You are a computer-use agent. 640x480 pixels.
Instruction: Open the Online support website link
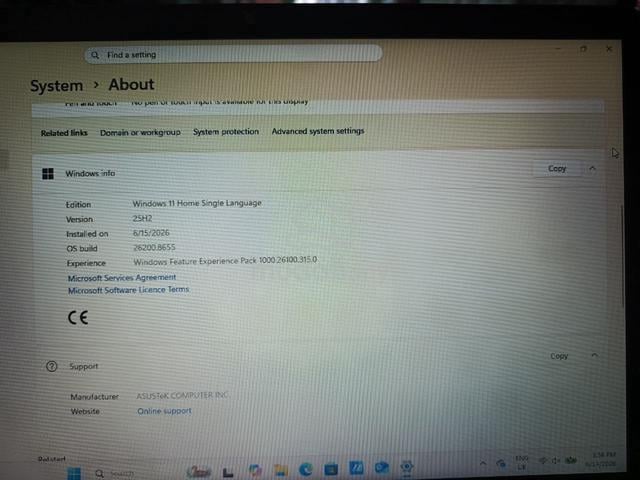(164, 411)
